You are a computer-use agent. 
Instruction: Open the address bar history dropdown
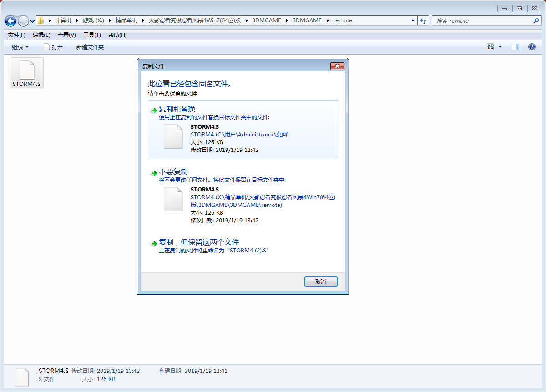(413, 20)
